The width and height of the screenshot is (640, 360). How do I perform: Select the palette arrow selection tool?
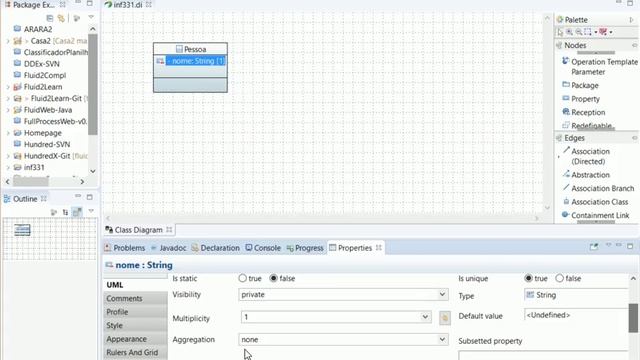560,32
